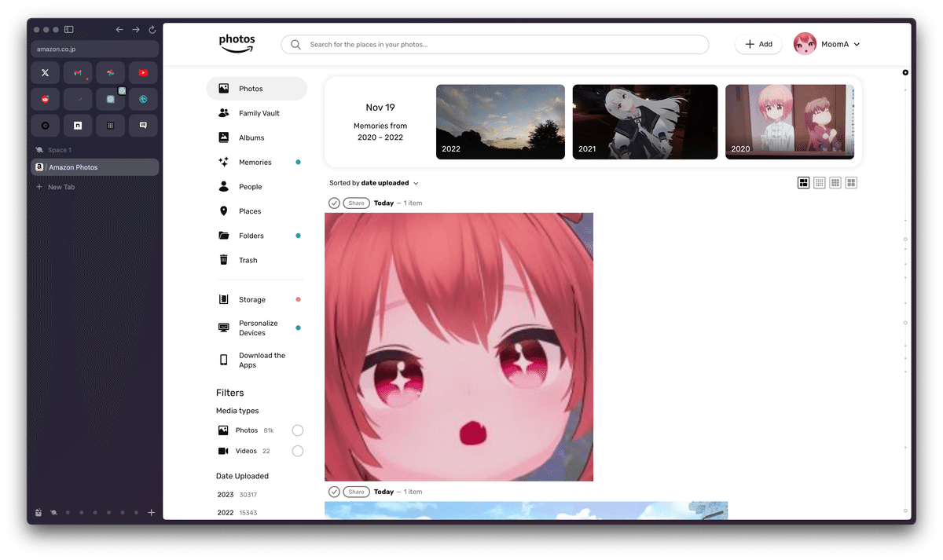The width and height of the screenshot is (943, 560).
Task: Click Share for the first Today group
Action: [x=357, y=203]
